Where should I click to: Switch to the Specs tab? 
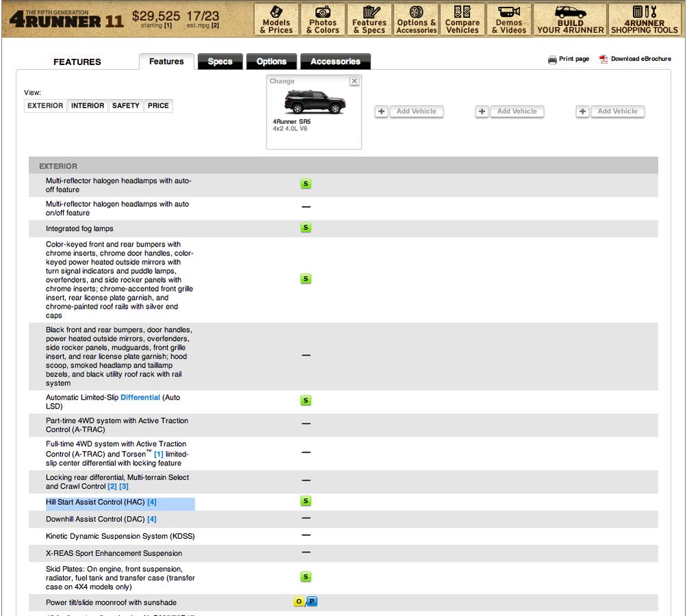point(220,62)
